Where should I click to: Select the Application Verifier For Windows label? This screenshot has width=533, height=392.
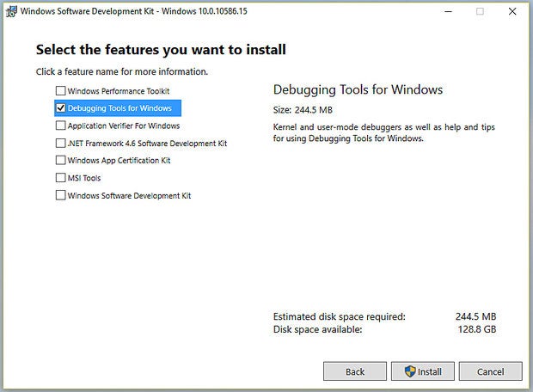point(124,126)
